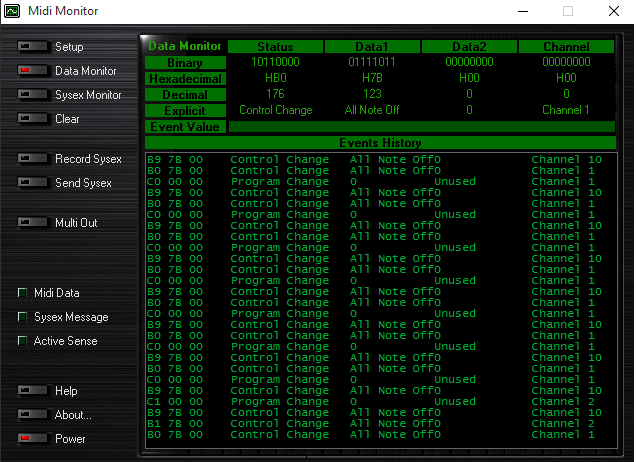This screenshot has height=462, width=637.
Task: Click the Multi Out label
Action: point(76,223)
